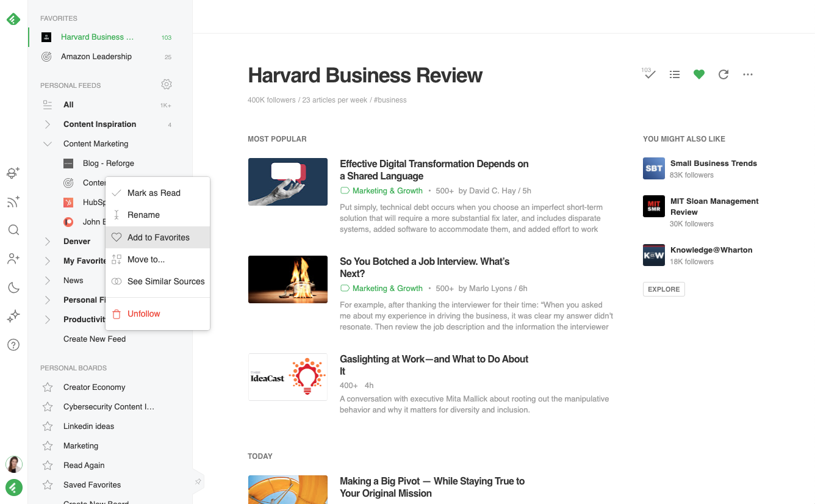
Task: Pin the sidebar with the pin icon
Action: tap(198, 481)
